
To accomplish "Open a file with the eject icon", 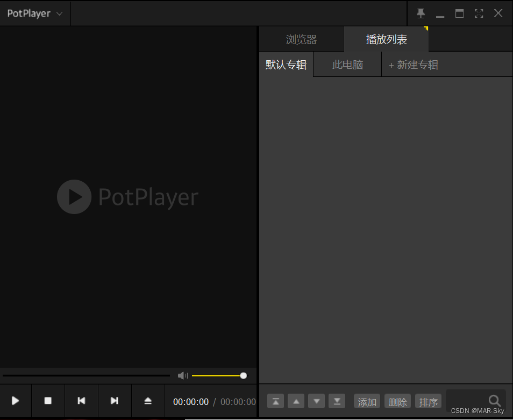I will pos(148,401).
